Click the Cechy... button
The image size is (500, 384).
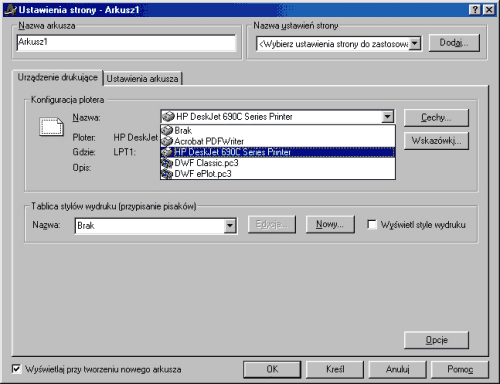[436, 117]
